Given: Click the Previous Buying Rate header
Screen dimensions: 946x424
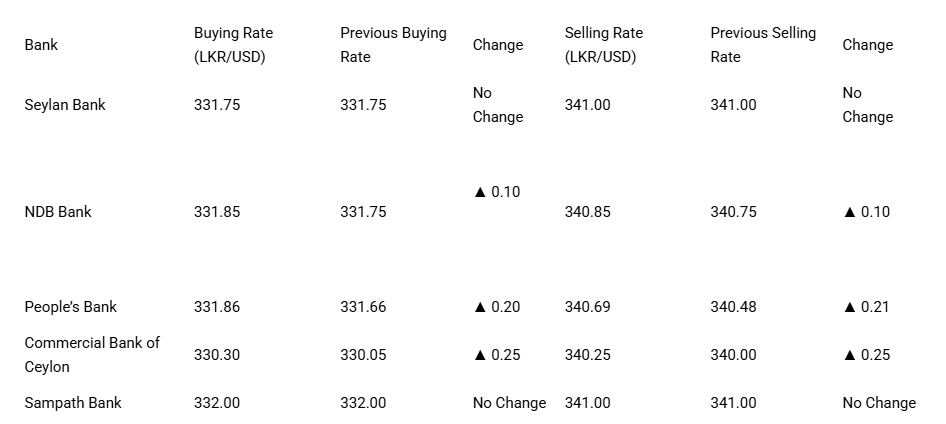Looking at the screenshot, I should point(393,45).
